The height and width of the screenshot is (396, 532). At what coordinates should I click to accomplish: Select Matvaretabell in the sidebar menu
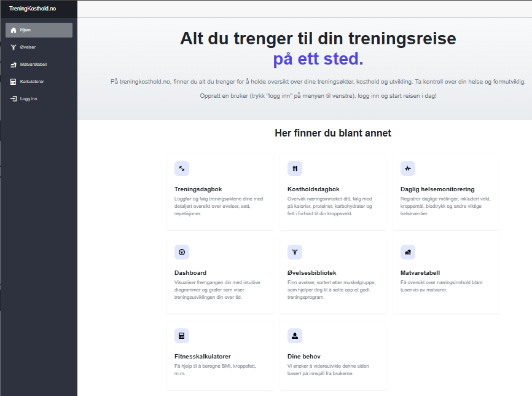coord(33,65)
